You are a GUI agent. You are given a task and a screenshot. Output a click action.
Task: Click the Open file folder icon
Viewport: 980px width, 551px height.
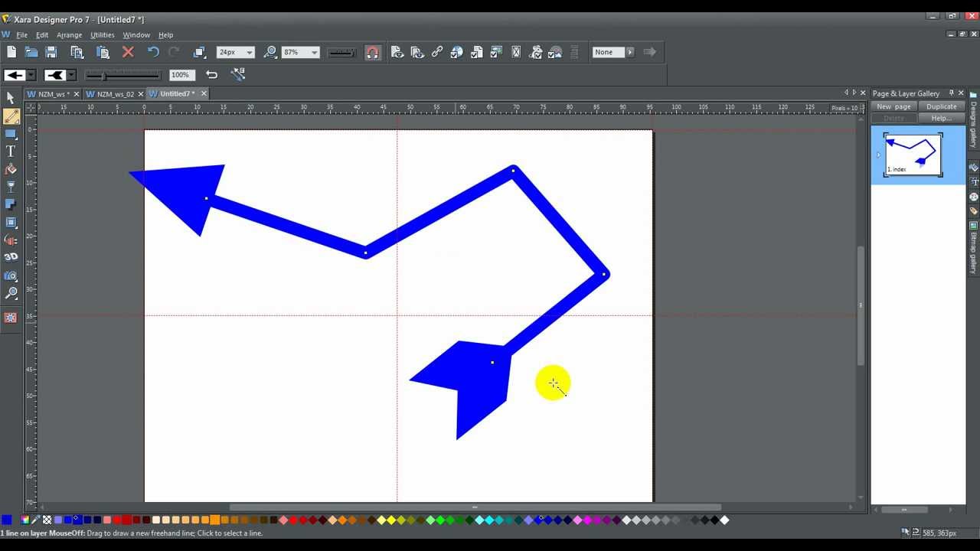click(31, 52)
